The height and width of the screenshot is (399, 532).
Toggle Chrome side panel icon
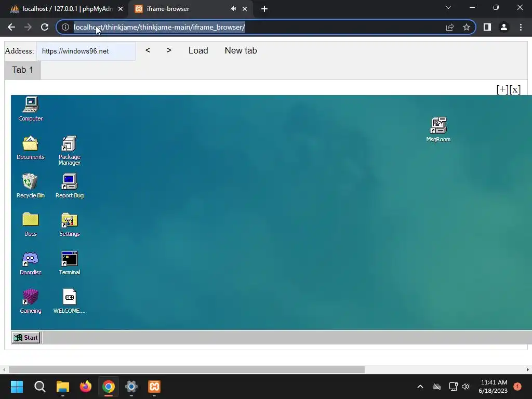487,27
